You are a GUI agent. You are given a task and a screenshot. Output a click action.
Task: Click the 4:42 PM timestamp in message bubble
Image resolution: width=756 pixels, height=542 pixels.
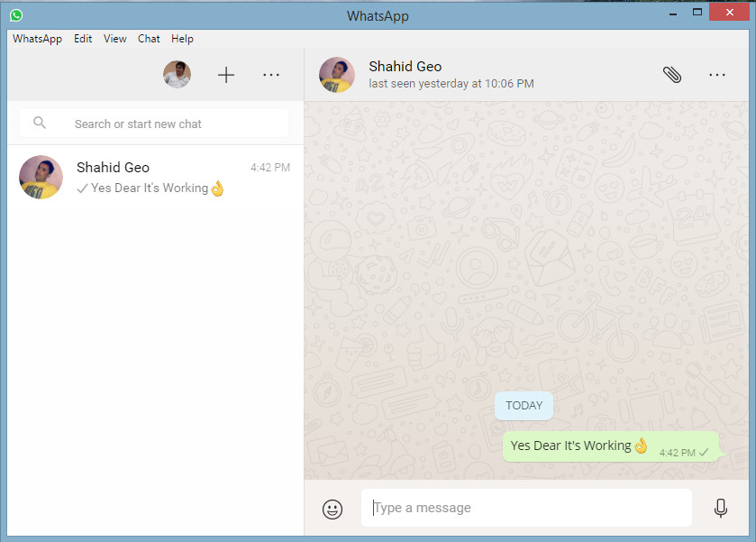pyautogui.click(x=678, y=453)
